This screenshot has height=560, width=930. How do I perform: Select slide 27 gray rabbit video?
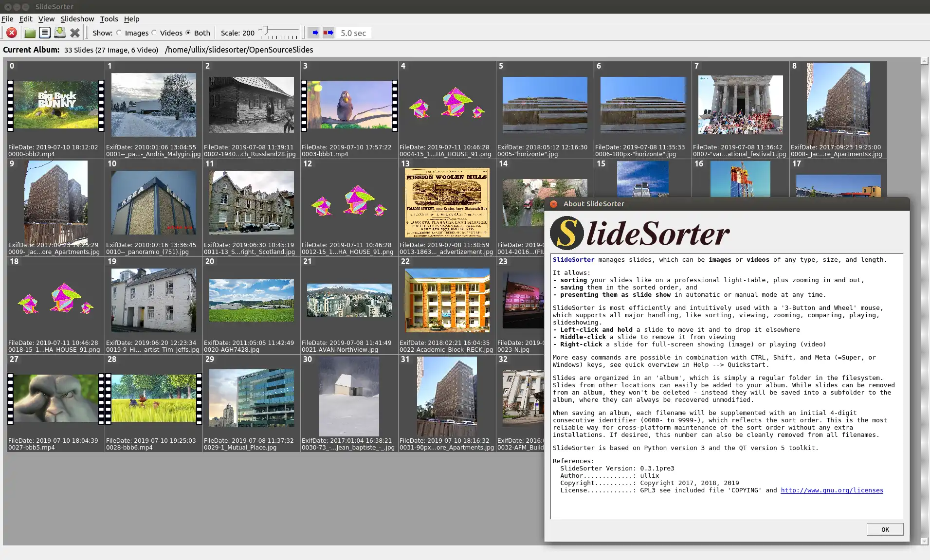point(56,398)
